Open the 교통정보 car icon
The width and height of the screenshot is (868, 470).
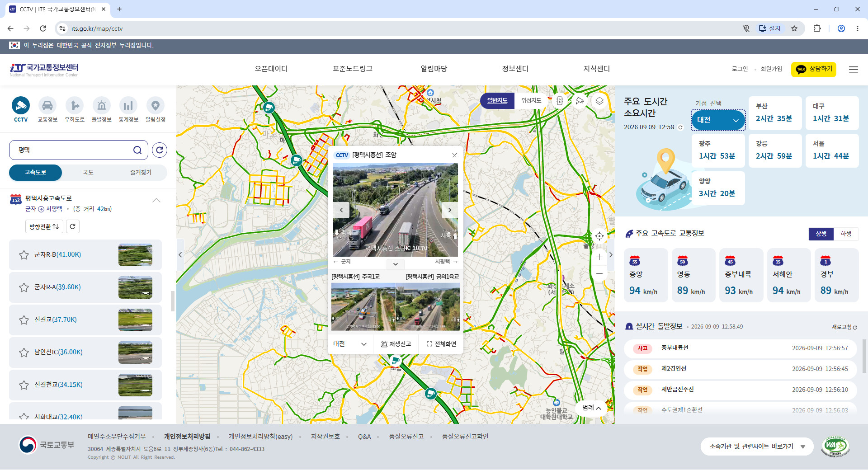47,106
